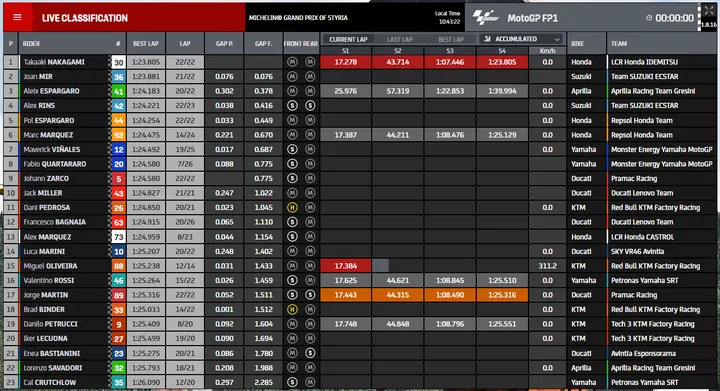The height and width of the screenshot is (391, 720).
Task: Click Zarco's front soft tyre icon
Action: click(292, 178)
